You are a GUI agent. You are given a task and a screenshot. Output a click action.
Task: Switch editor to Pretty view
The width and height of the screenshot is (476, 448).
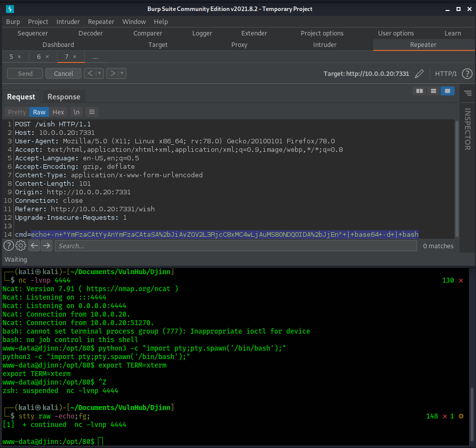(x=17, y=112)
